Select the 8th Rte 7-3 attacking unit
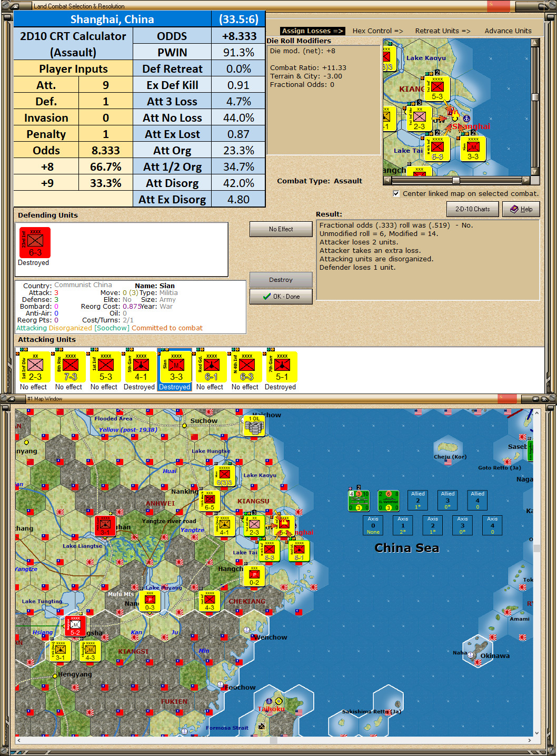The width and height of the screenshot is (557, 756). (x=71, y=367)
